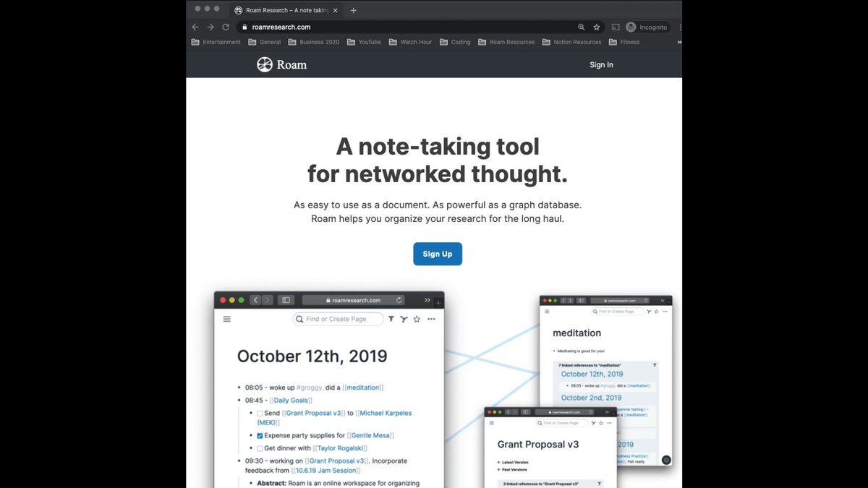This screenshot has width=868, height=488.
Task: Open the Business 2020 bookmarks folder
Action: (313, 42)
